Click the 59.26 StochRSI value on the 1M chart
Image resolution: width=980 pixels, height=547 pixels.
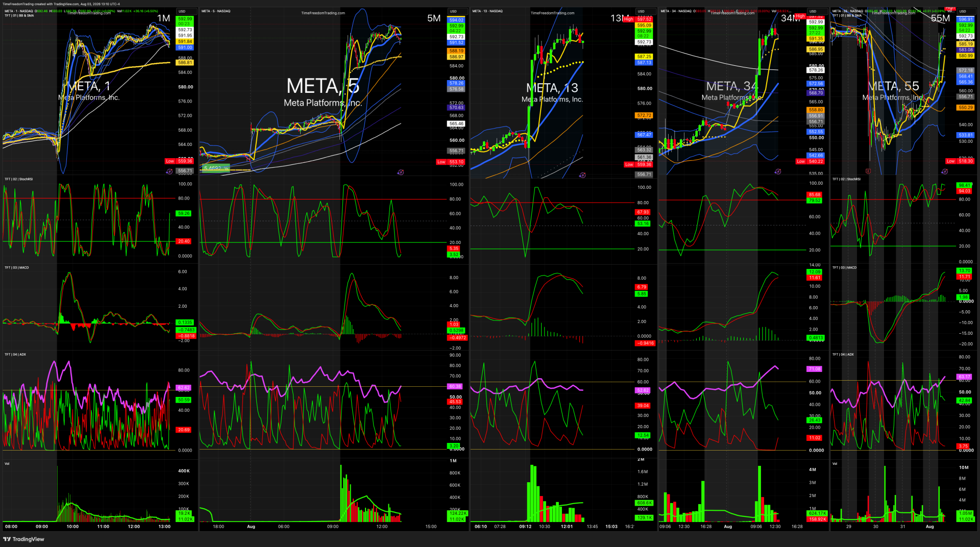(184, 213)
